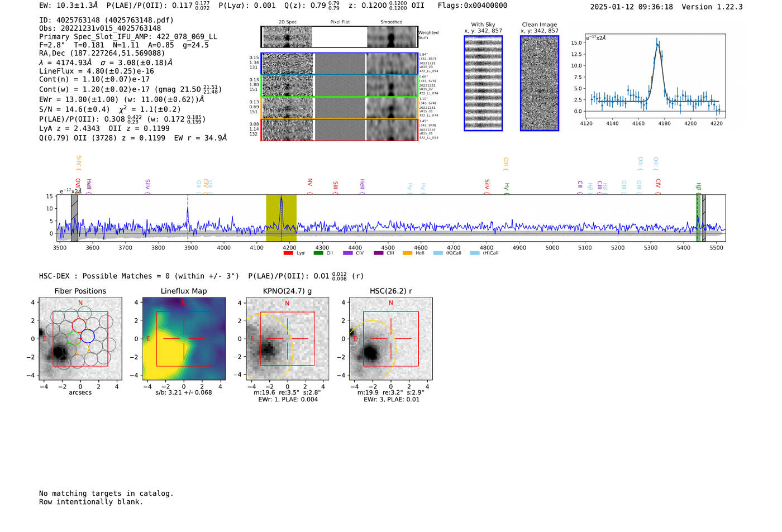This screenshot has width=782, height=532.
Task: Open the KPNO(24.7) g image
Action: coord(288,339)
